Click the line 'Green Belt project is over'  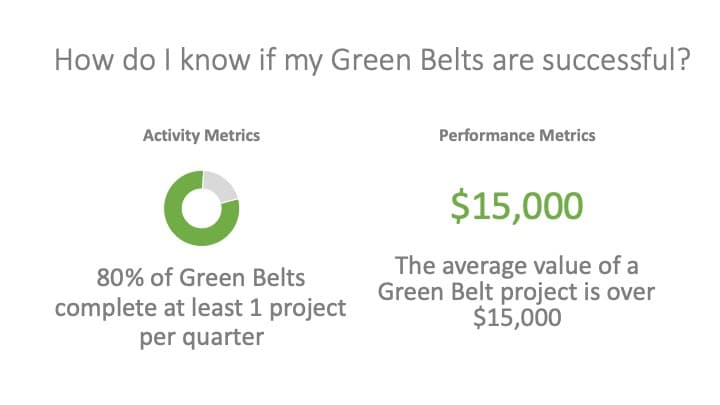click(517, 292)
